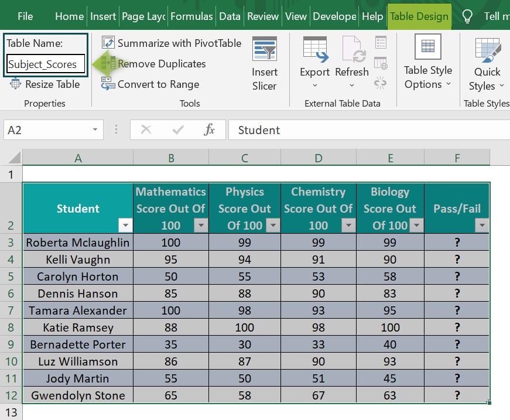Viewport: 510px width, 420px height.
Task: Open the Physics Score filter dropdown
Action: 273,225
